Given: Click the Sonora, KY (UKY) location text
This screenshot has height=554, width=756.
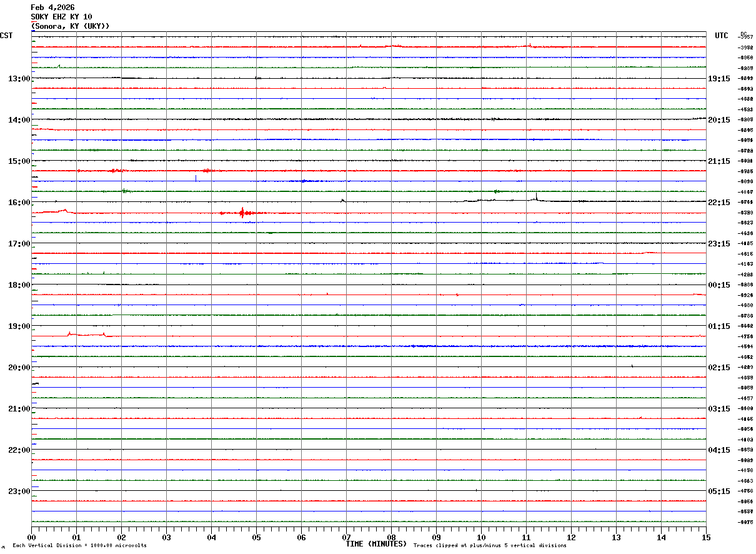Looking at the screenshot, I should [70, 26].
